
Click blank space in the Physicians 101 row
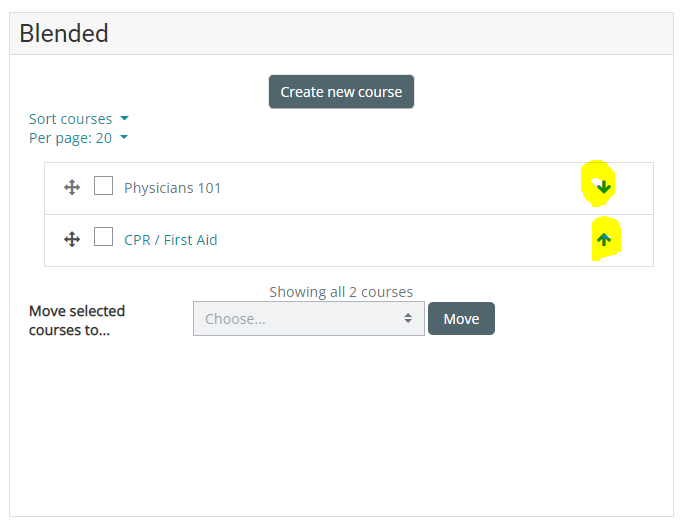click(400, 188)
